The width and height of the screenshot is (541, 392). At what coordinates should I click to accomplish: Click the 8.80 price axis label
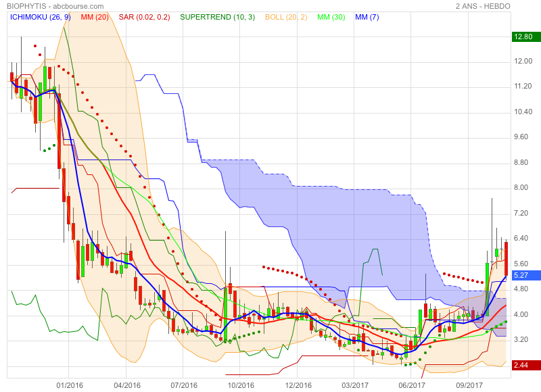point(523,162)
